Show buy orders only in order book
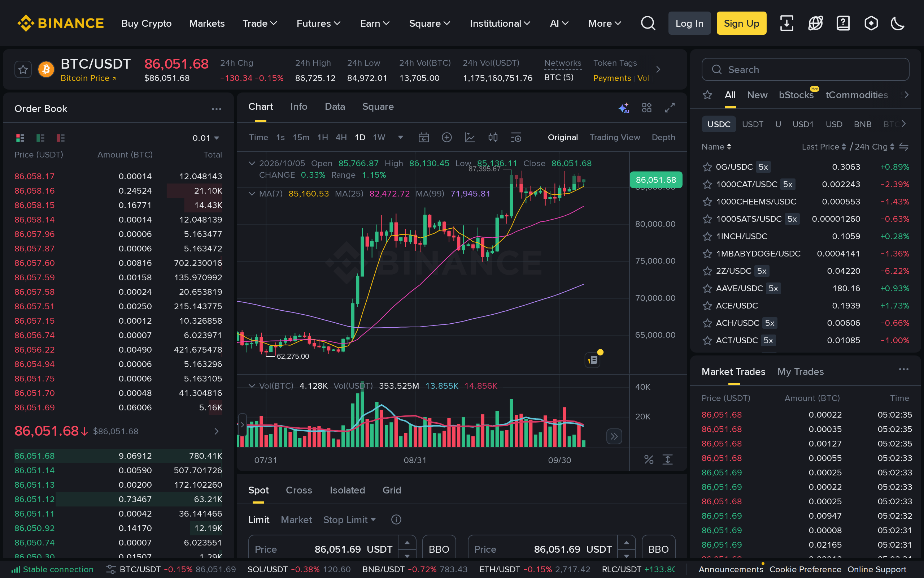Screen dimensions: 924x578 [40, 138]
